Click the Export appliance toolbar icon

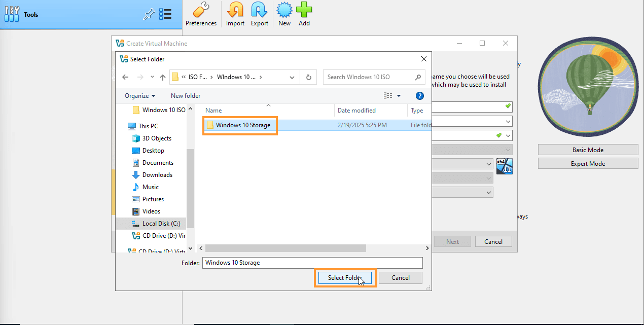click(260, 14)
